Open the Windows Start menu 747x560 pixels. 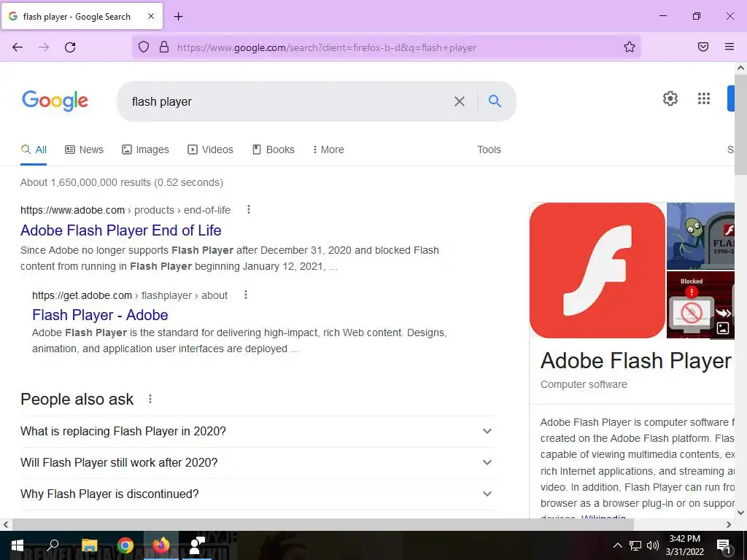tap(18, 545)
